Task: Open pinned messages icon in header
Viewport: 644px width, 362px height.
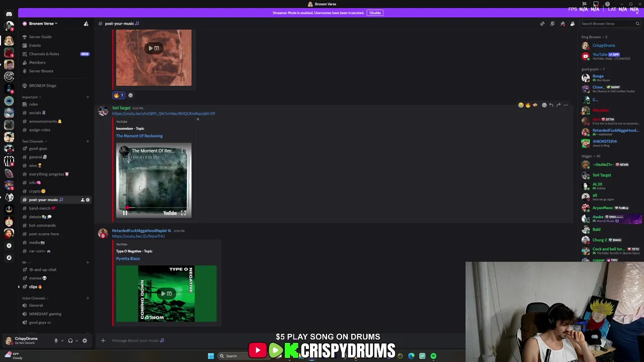Action: coord(562,24)
